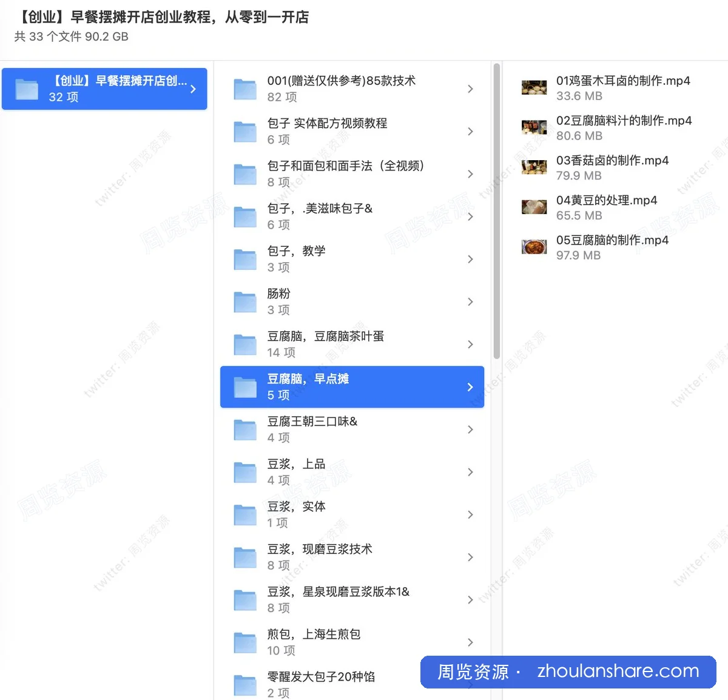Viewport: 728px width, 700px height.
Task: Expand chevron for 豆浆，实体
Action: click(470, 515)
